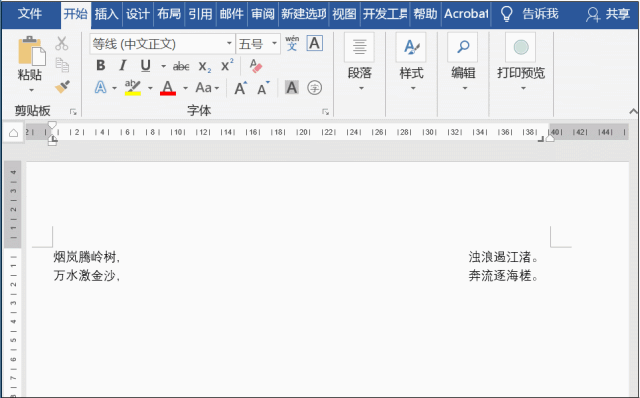The width and height of the screenshot is (640, 398).
Task: Click the Cut scissors icon
Action: click(62, 43)
